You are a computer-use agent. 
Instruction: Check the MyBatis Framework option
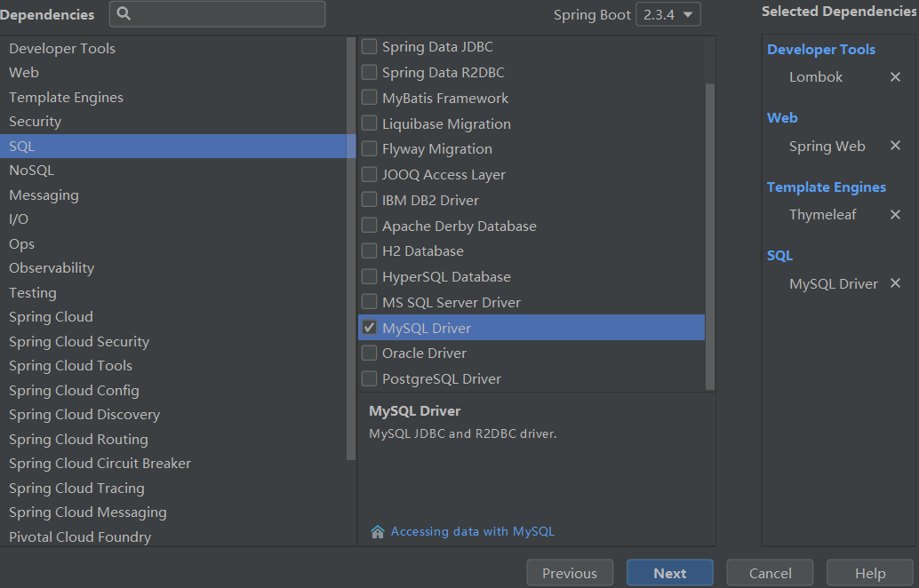tap(369, 97)
